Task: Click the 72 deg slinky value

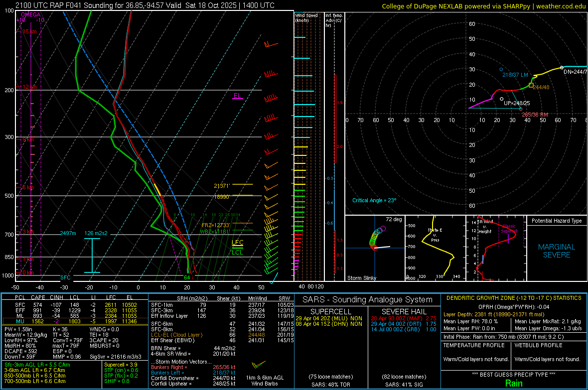Action: [x=394, y=219]
